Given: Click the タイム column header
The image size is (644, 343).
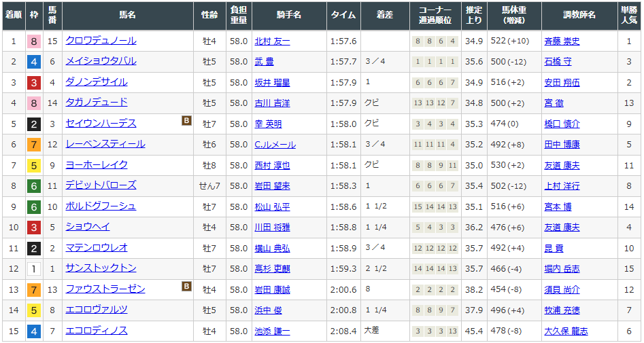Looking at the screenshot, I should (x=343, y=15).
